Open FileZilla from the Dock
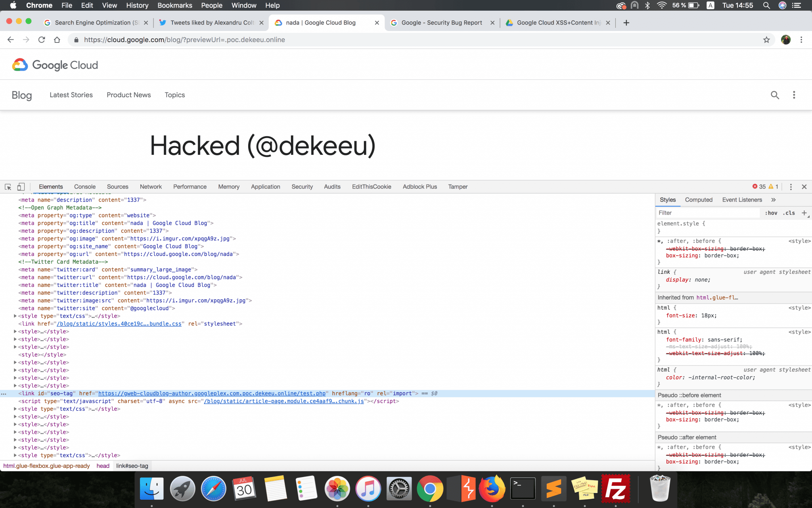This screenshot has height=508, width=812. pos(615,489)
